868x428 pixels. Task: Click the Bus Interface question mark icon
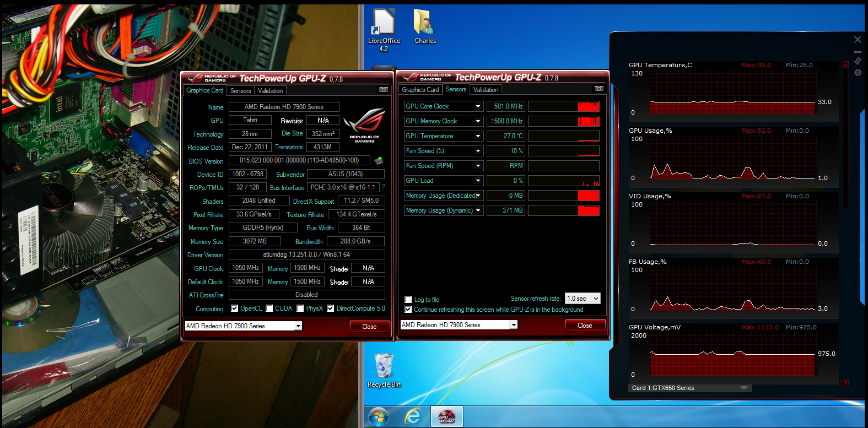click(x=383, y=187)
